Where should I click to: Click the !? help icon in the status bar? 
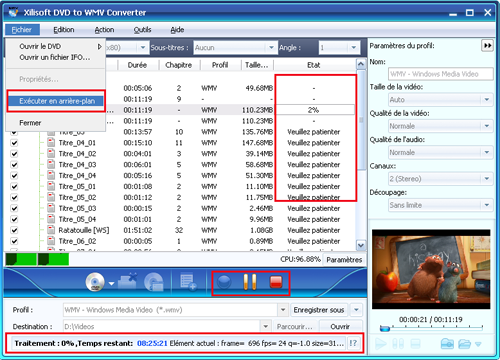[x=353, y=343]
